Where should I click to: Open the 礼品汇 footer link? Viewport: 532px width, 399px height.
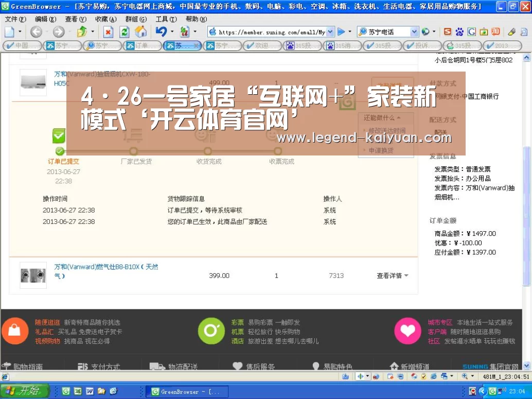[44, 332]
